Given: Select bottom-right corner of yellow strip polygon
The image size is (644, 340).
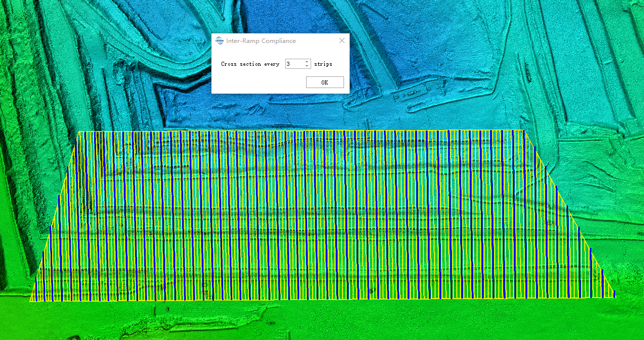Looking at the screenshot, I should coord(614,297).
